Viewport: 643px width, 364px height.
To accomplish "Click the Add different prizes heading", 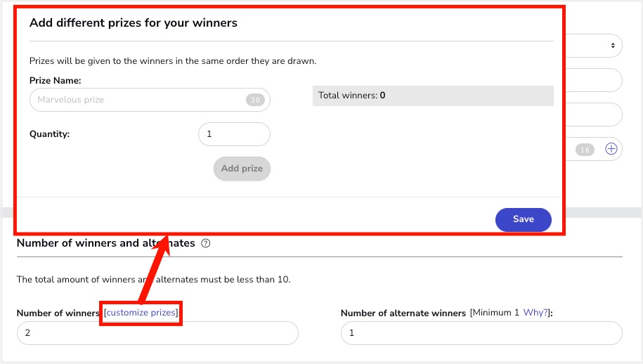I will [x=134, y=23].
